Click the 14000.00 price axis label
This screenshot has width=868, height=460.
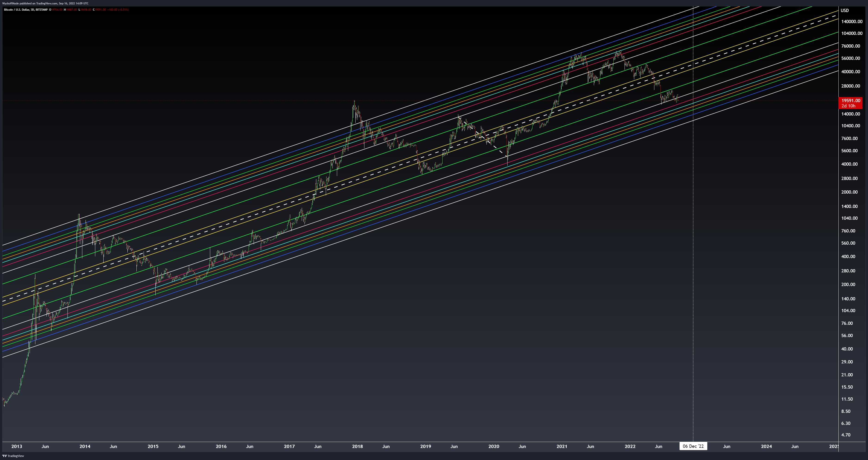pyautogui.click(x=850, y=114)
